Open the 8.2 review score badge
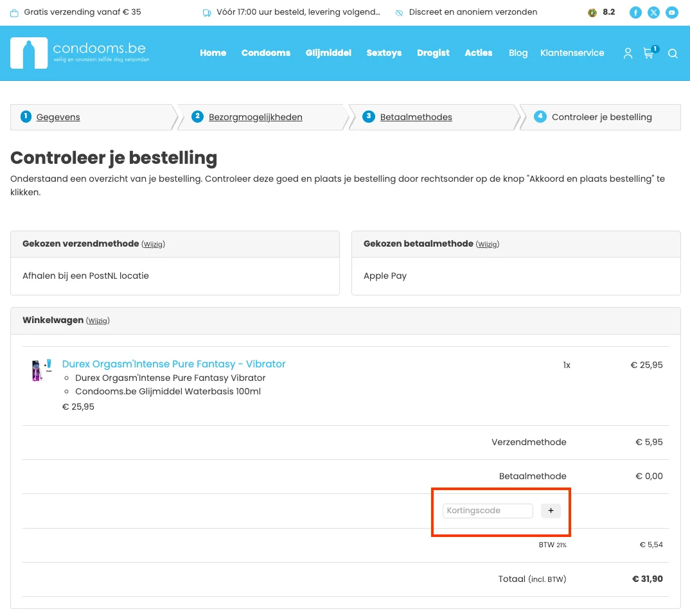690x616 pixels. 601,12
